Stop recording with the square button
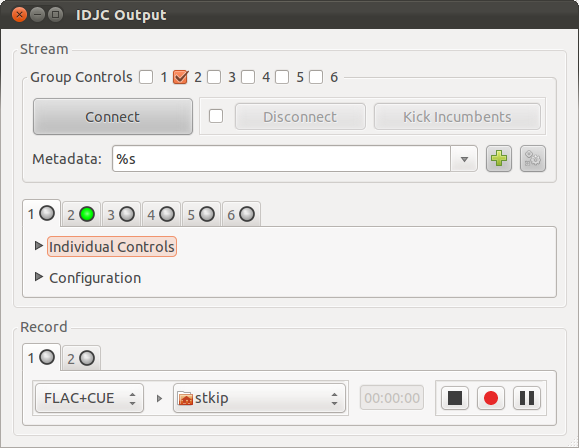Viewport: 579px width, 448px height. point(455,398)
